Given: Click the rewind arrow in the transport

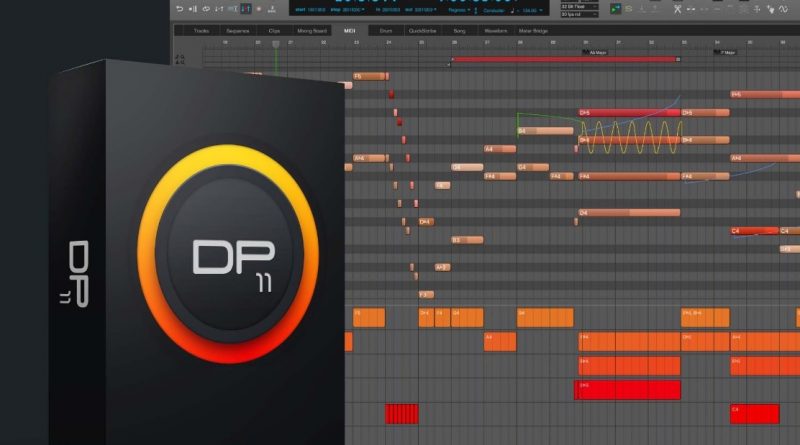Looking at the screenshot, I should (x=179, y=9).
